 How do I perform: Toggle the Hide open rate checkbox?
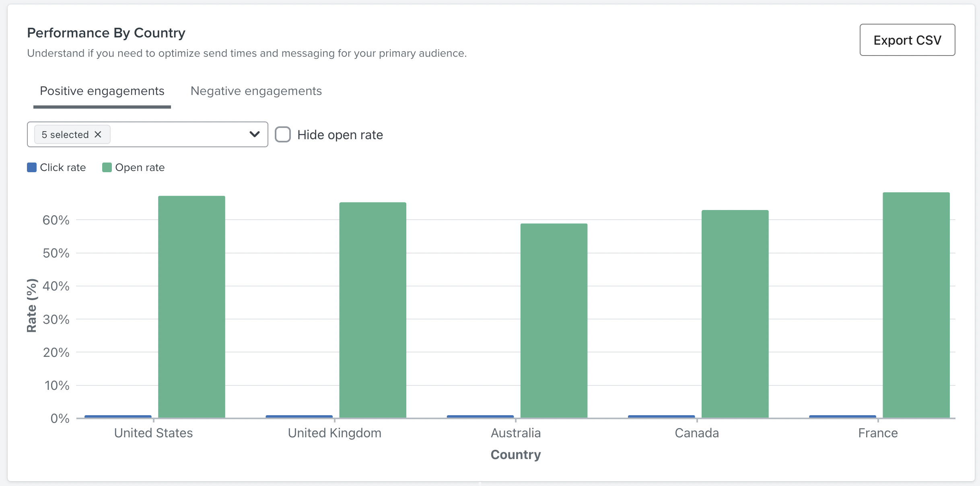point(282,134)
